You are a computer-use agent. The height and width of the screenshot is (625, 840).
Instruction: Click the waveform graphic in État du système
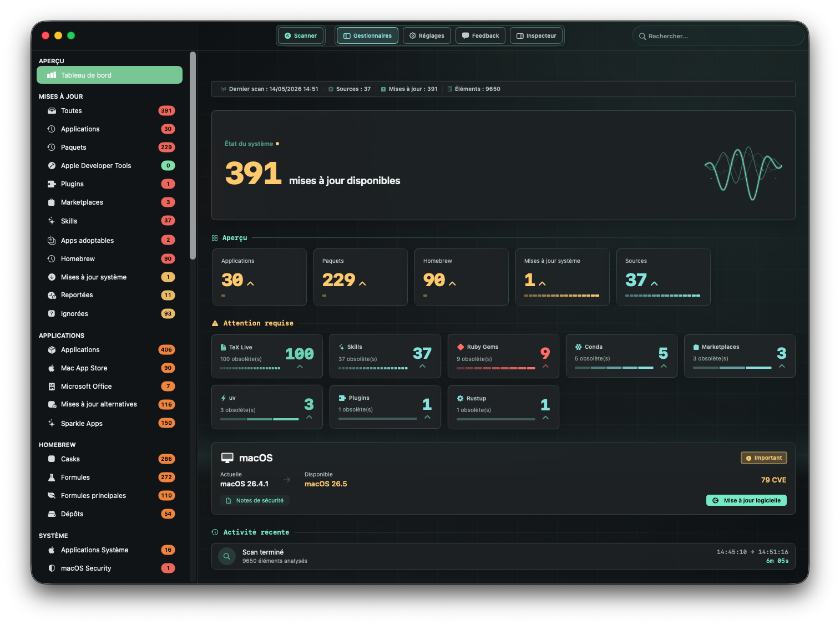pos(743,173)
